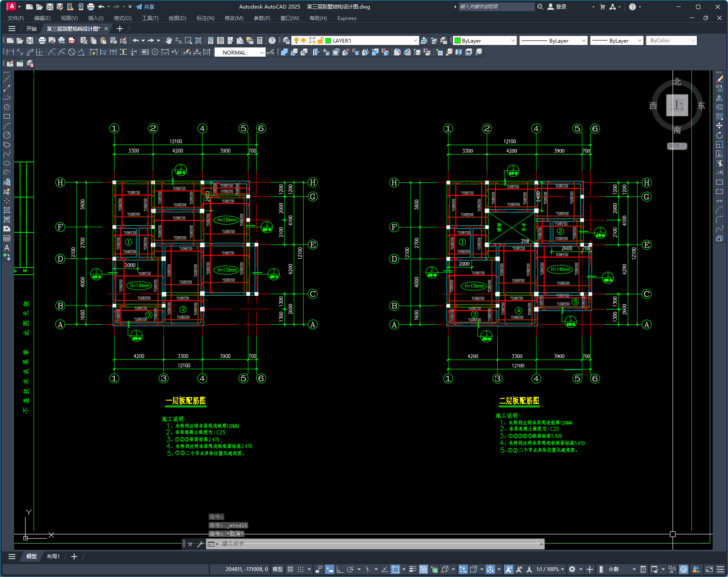Toggle polar tracking in status bar
Image resolution: width=728 pixels, height=577 pixels.
[x=351, y=569]
